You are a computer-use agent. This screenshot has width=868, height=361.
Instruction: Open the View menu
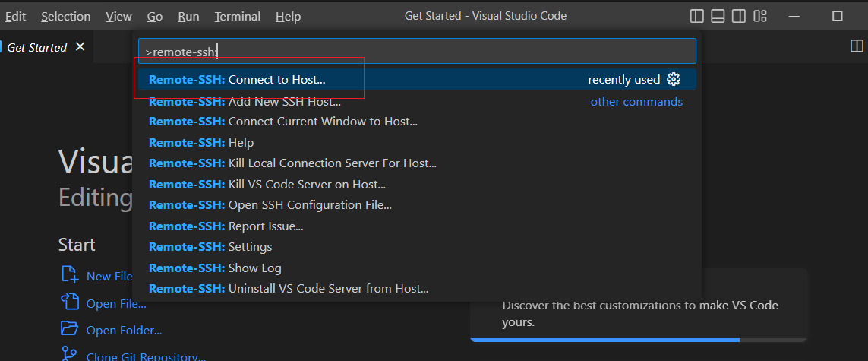pos(119,17)
